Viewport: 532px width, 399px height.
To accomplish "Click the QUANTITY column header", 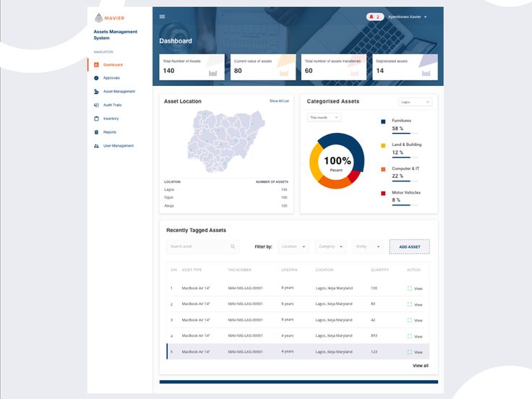I will click(x=379, y=270).
